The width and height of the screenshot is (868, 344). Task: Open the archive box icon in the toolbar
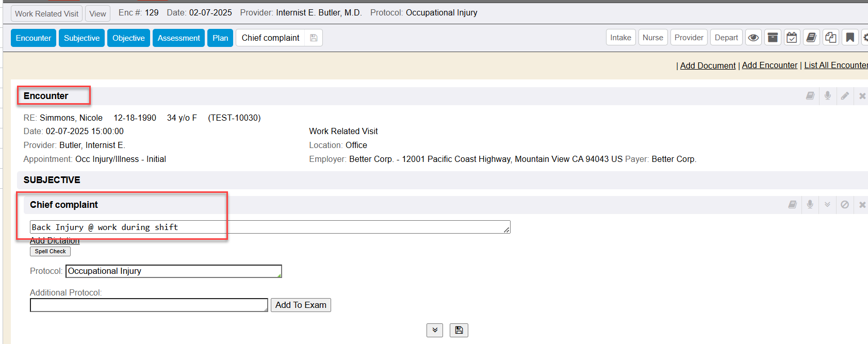coord(773,38)
